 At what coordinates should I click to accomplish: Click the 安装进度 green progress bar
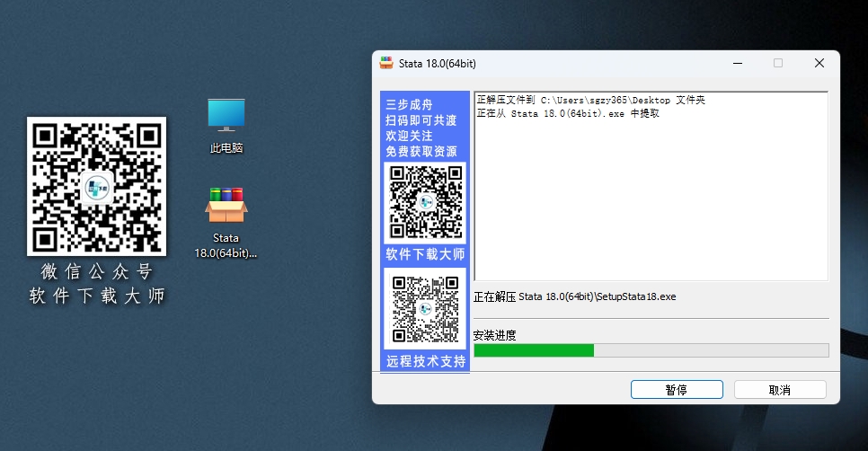point(651,350)
